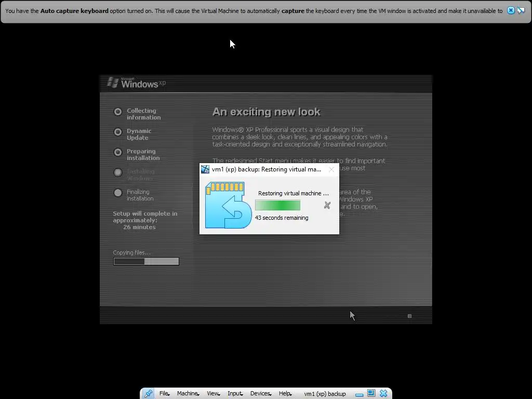This screenshot has width=532, height=399.
Task: Click the don't-show-again message icon in notification
Action: (x=521, y=10)
